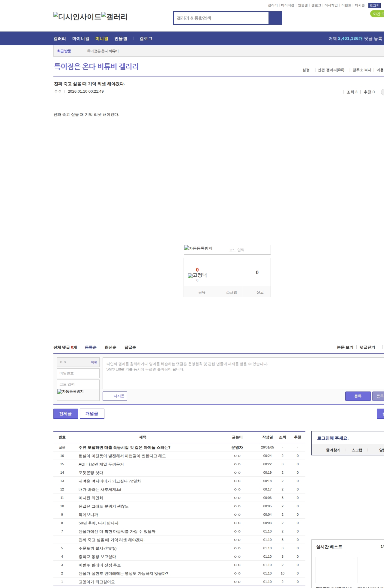
Task: Click the 디시콘 button under the comment box
Action: click(x=115, y=396)
